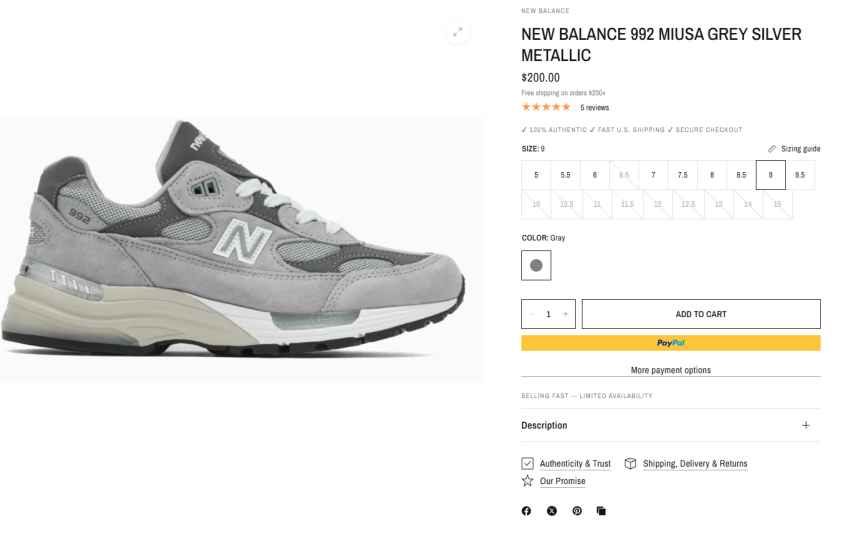
Task: Increase quantity with the plus button
Action: point(565,314)
